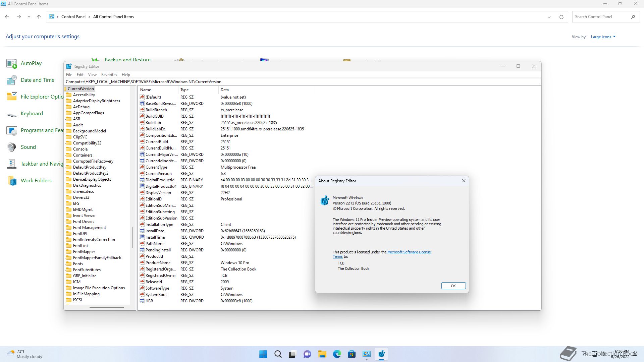Viewport: 644px width, 362px height.
Task: Switch to Registry Editor taskbar icon
Action: coord(381,354)
